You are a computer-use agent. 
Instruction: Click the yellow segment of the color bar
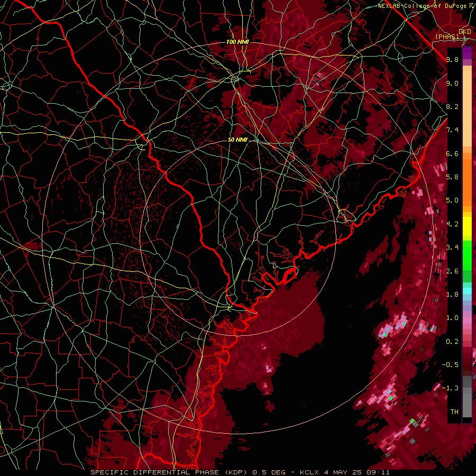pos(467,226)
